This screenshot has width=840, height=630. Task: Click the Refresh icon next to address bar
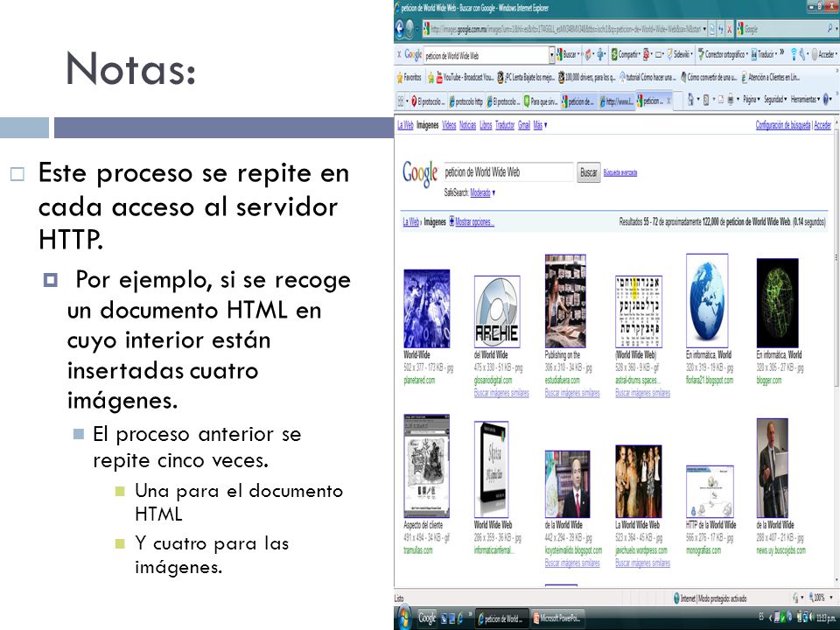720,30
